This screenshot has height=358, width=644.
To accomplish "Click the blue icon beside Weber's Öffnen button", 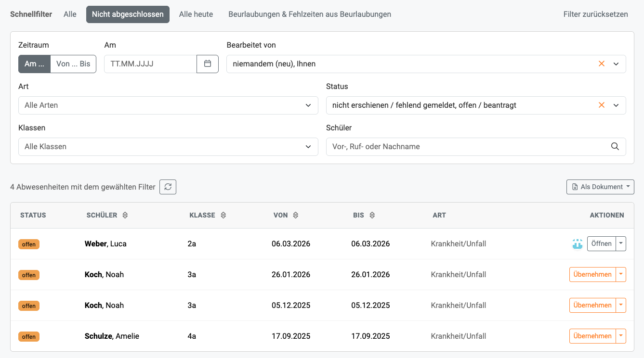I will click(577, 244).
